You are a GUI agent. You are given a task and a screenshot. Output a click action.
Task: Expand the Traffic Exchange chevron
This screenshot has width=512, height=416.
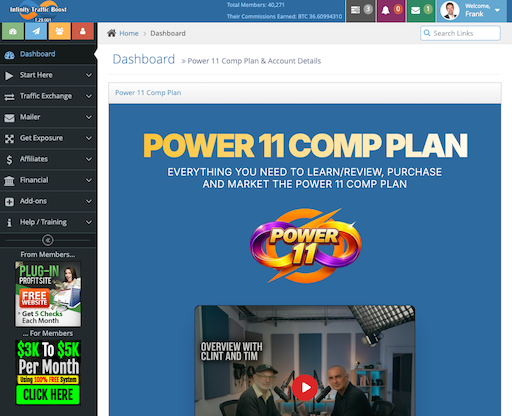tap(89, 96)
